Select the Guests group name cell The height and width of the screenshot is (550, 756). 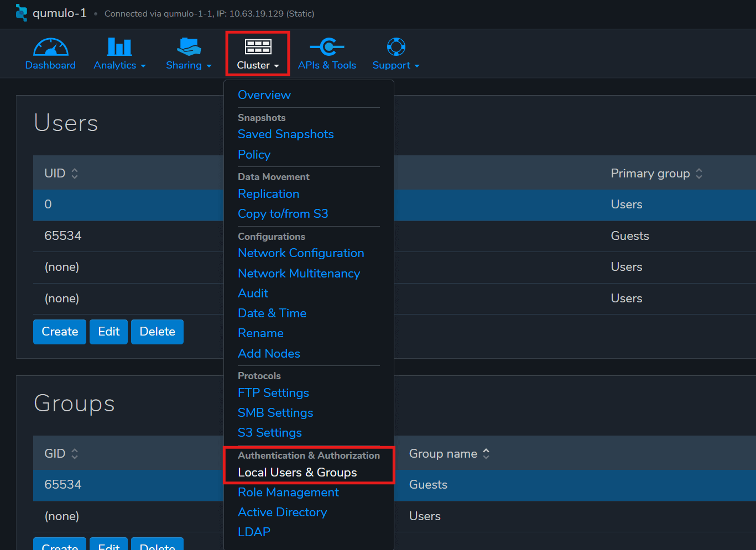[429, 485]
